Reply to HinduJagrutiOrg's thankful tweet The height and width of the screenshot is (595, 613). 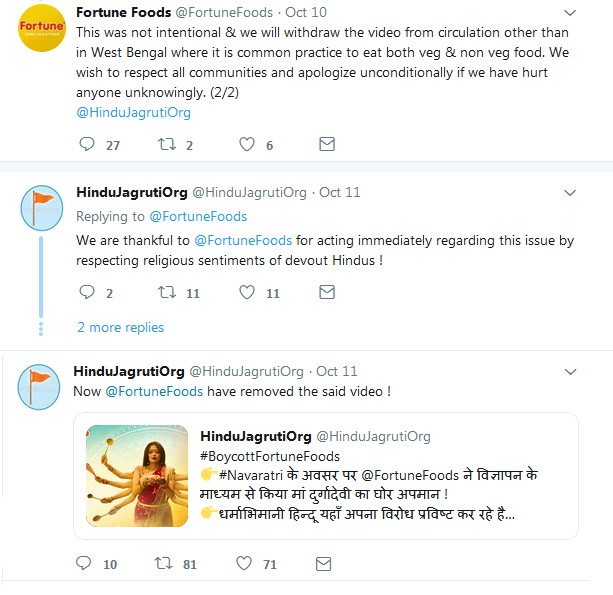click(87, 293)
